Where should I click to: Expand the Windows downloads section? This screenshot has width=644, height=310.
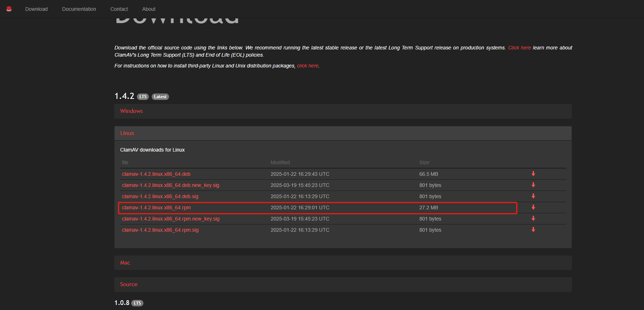point(343,111)
